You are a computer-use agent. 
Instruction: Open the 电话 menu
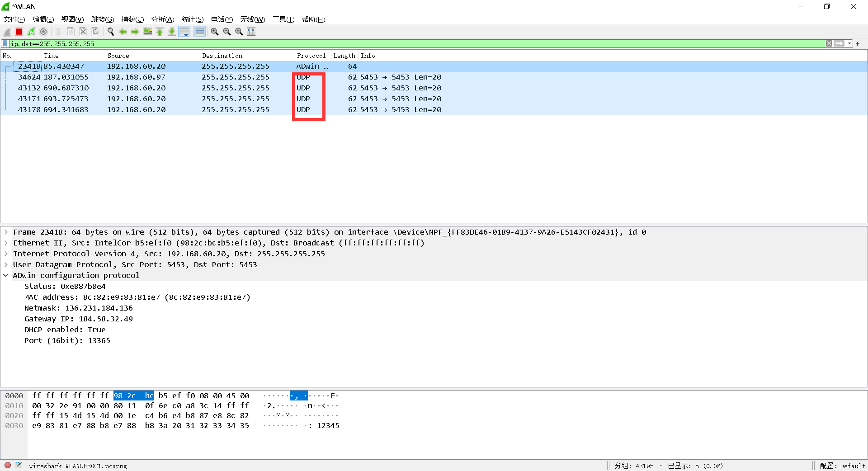coord(222,19)
